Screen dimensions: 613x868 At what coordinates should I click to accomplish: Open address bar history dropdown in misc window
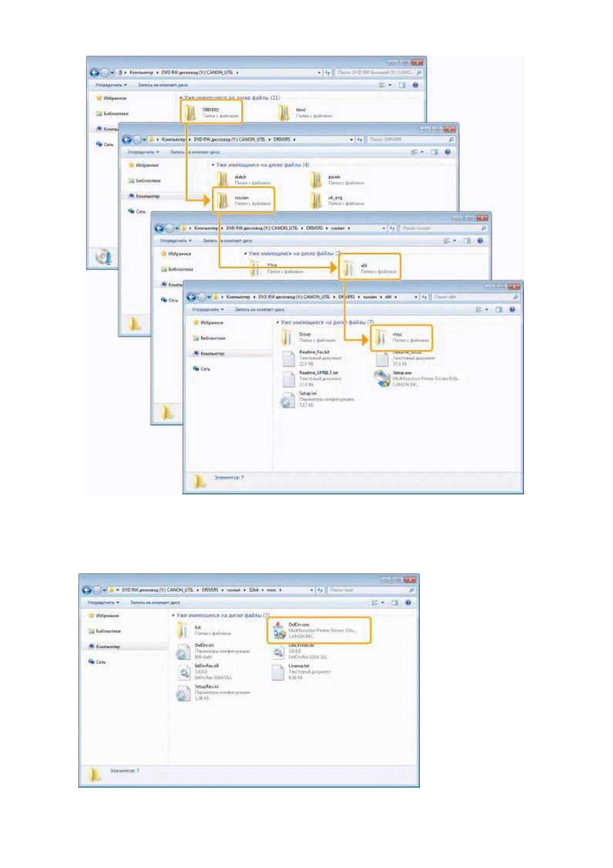312,590
